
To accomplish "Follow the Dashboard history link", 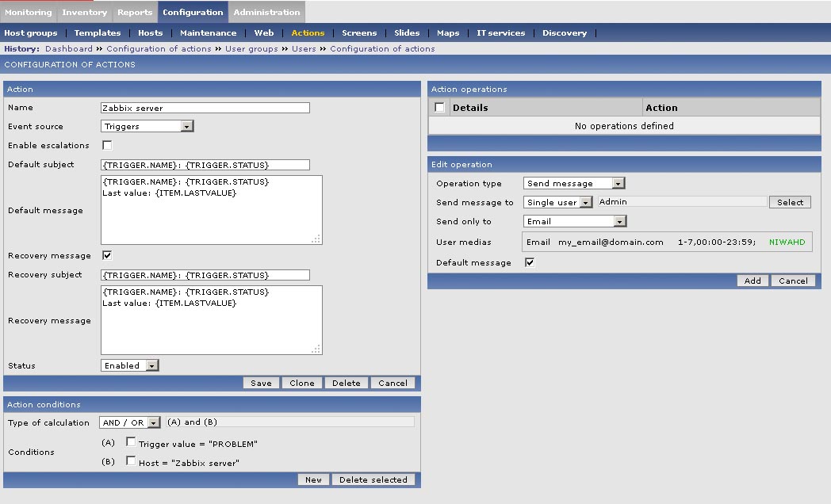I will 69,48.
